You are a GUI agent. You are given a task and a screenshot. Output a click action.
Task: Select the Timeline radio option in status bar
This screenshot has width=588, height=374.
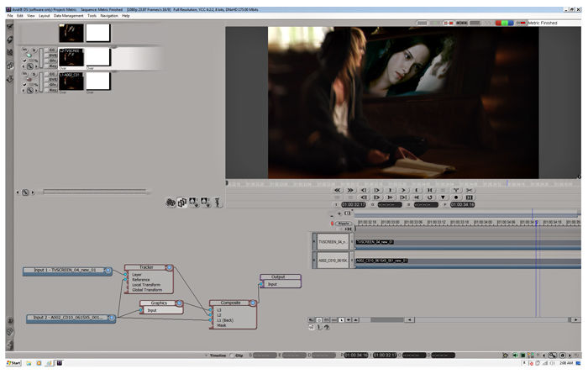click(x=215, y=356)
